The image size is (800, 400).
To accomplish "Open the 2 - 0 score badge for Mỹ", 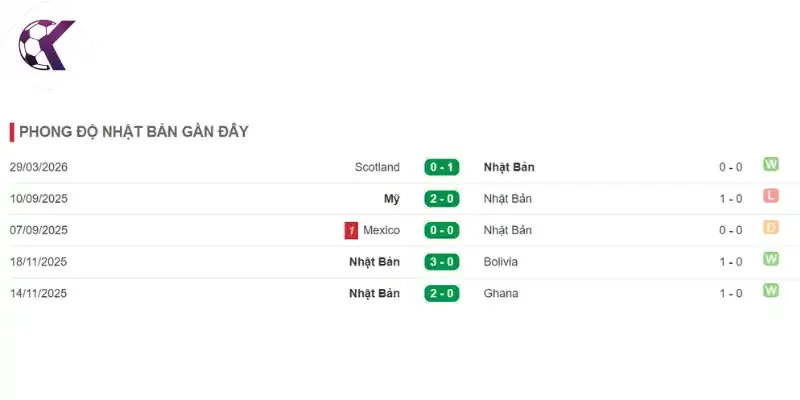I will click(x=442, y=199).
